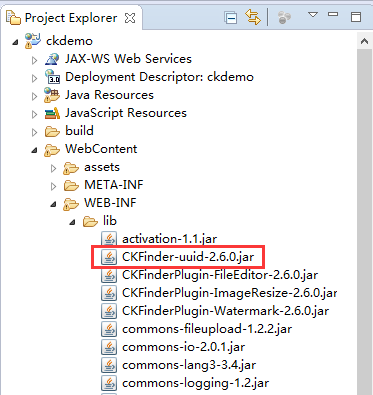Click the commons-fileupload jar icon
373x395 pixels.
109,329
